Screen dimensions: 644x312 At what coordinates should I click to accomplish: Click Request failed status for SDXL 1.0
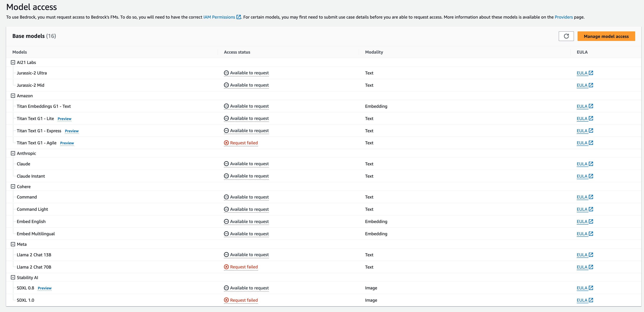pyautogui.click(x=241, y=300)
